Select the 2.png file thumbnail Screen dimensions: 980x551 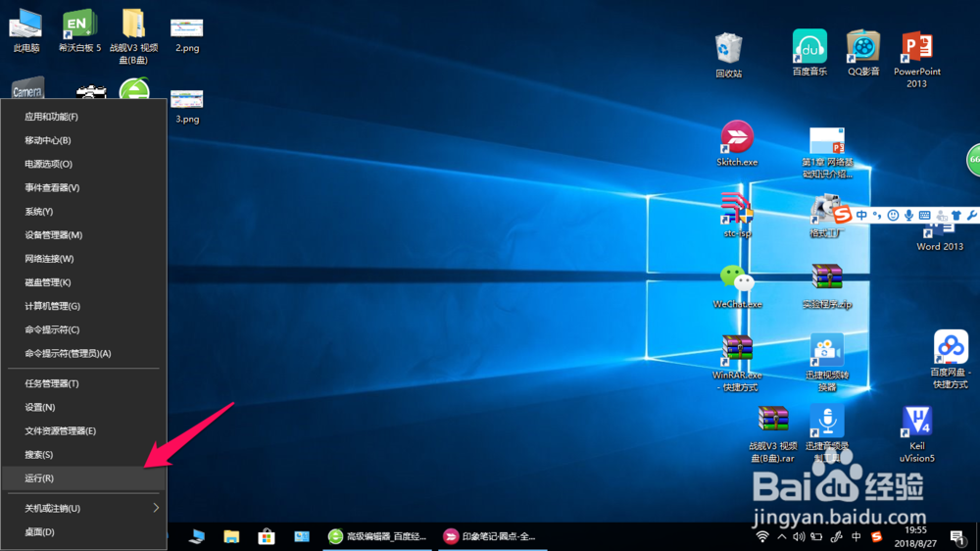pos(187,34)
